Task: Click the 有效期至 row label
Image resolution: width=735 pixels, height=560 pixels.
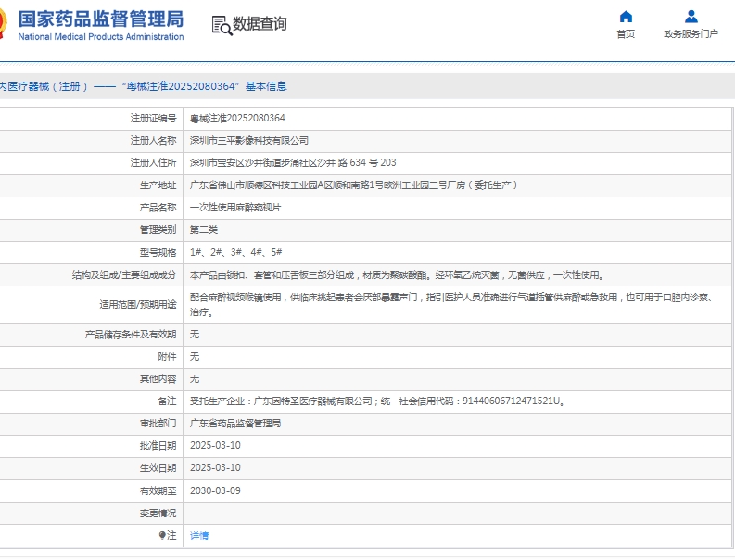Action: (158, 490)
